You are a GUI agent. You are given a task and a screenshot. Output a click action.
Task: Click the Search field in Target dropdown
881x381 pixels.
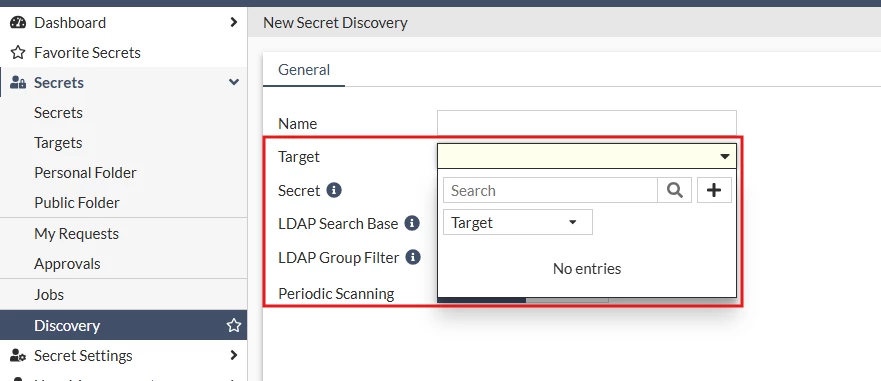click(x=550, y=190)
